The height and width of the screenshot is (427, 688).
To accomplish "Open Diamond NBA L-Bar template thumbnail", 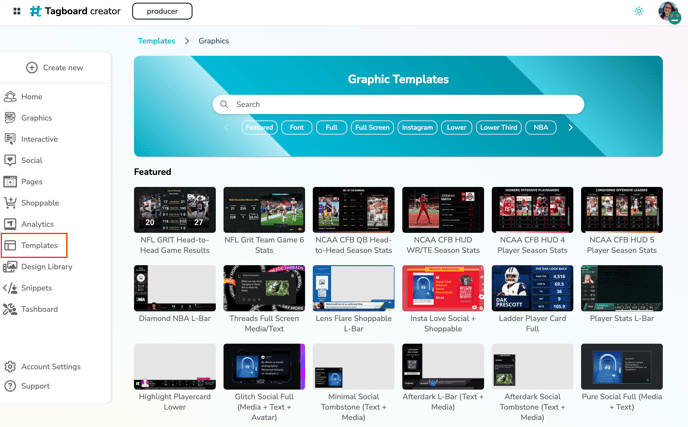I will (x=175, y=288).
